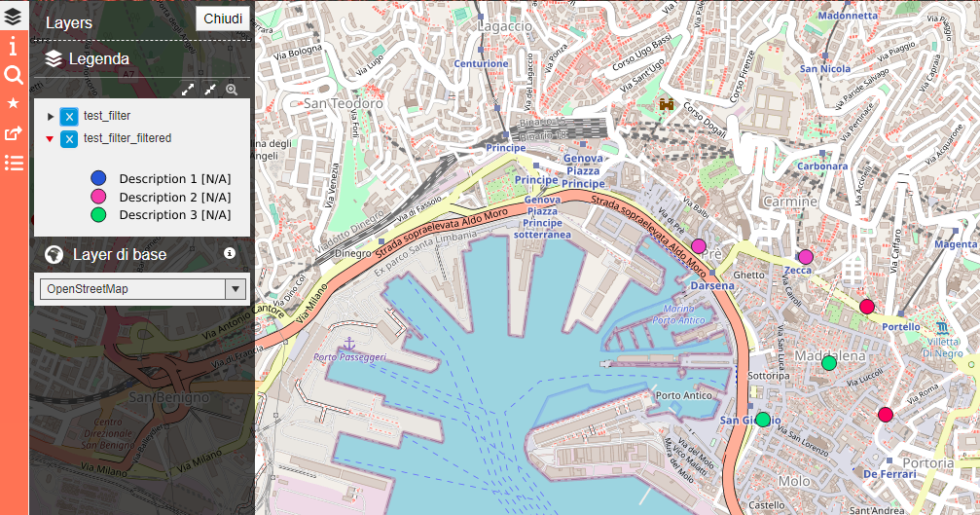This screenshot has height=515, width=980.
Task: Click the Layers panel heading
Action: point(69,23)
